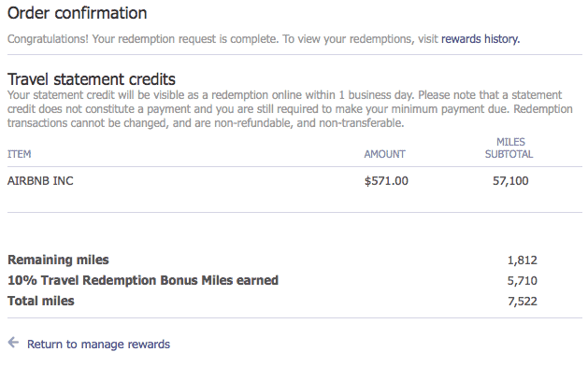Click the ITEM column header
The image size is (588, 366).
point(19,154)
